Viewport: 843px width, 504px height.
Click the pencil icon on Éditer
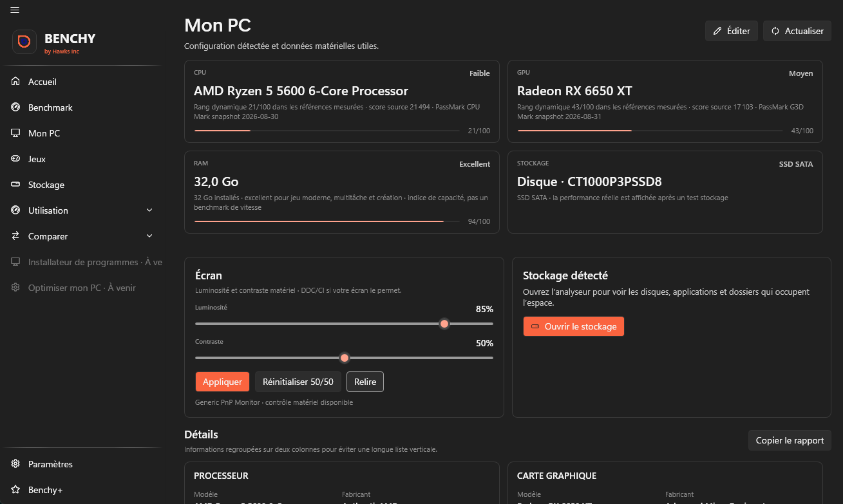pyautogui.click(x=717, y=31)
